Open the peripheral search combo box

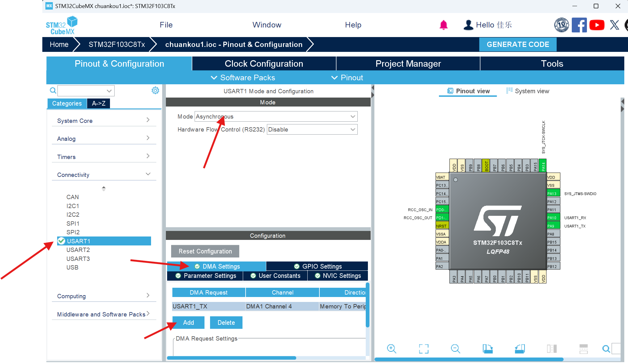pyautogui.click(x=86, y=91)
